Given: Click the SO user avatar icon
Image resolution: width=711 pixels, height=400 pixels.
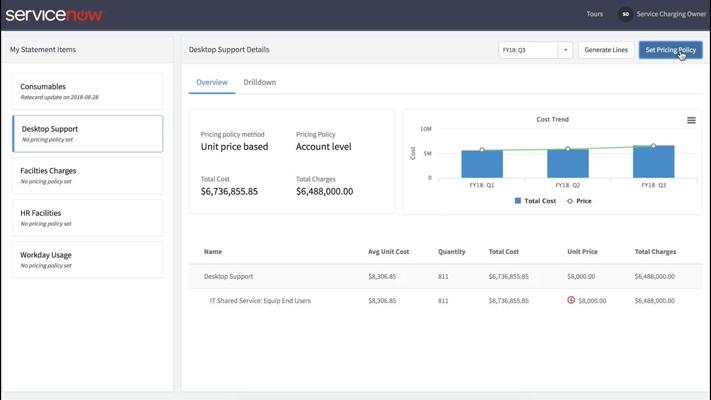Looking at the screenshot, I should tap(625, 14).
